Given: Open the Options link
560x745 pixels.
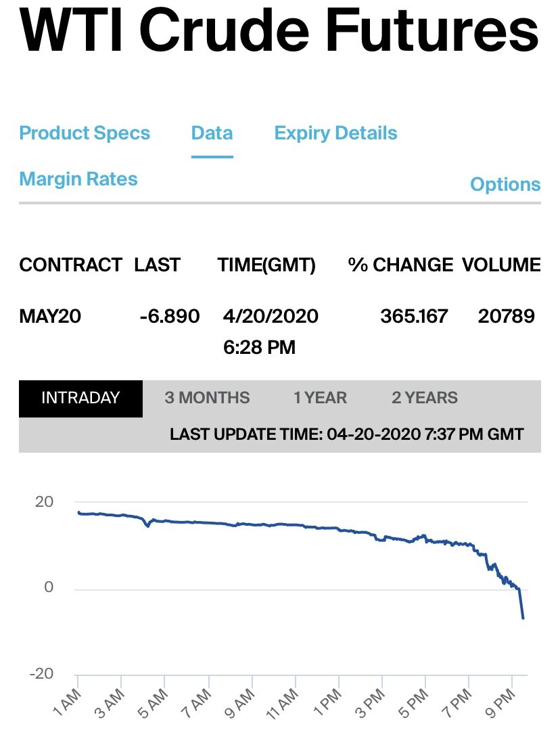Looking at the screenshot, I should (x=505, y=184).
